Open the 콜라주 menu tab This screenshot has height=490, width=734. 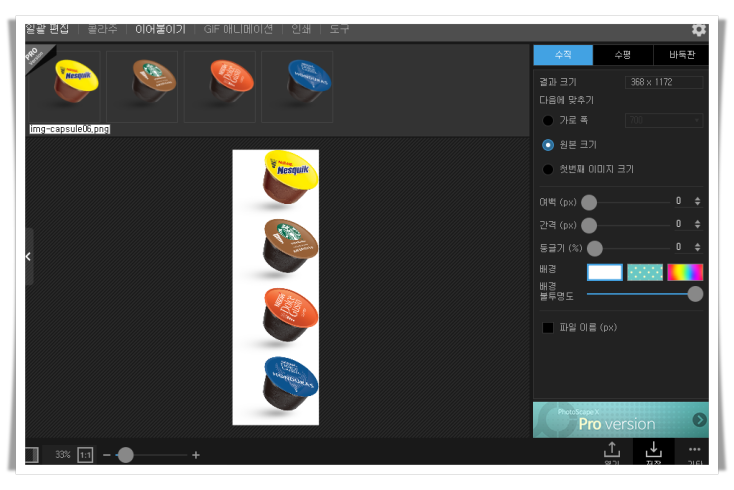pos(103,29)
